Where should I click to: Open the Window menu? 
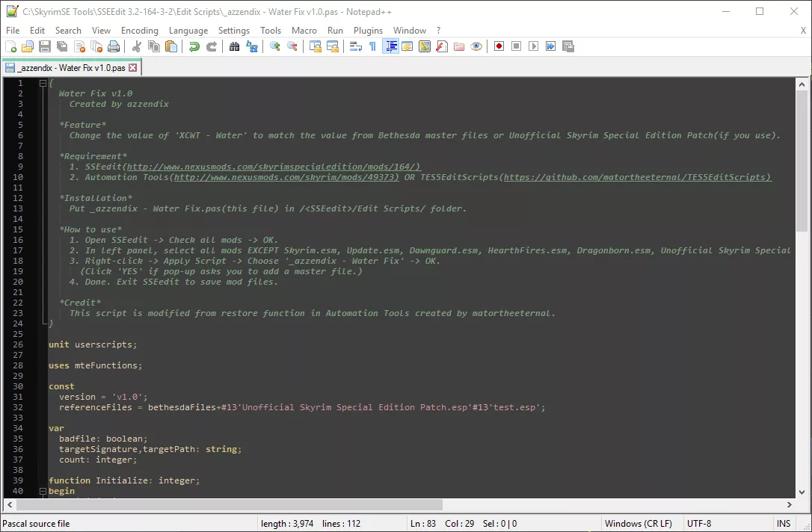[x=410, y=31]
